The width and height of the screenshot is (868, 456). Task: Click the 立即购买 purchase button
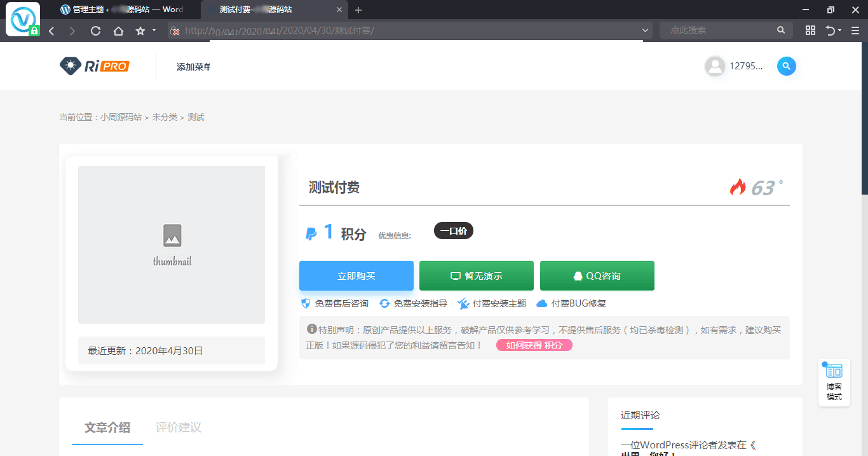356,275
